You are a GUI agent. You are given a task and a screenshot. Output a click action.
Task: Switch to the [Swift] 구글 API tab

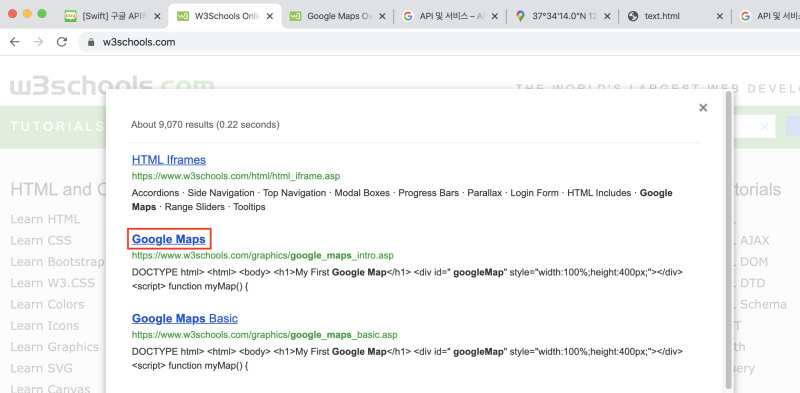tap(112, 16)
